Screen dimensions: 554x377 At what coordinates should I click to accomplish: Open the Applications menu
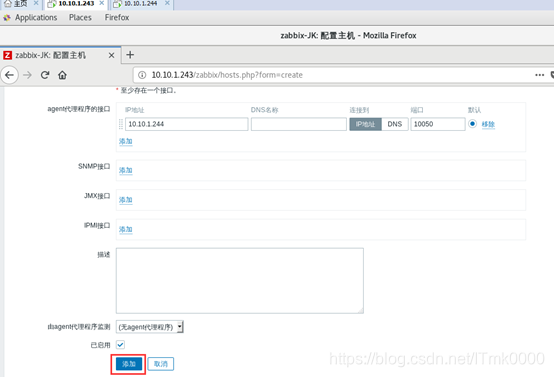36,18
